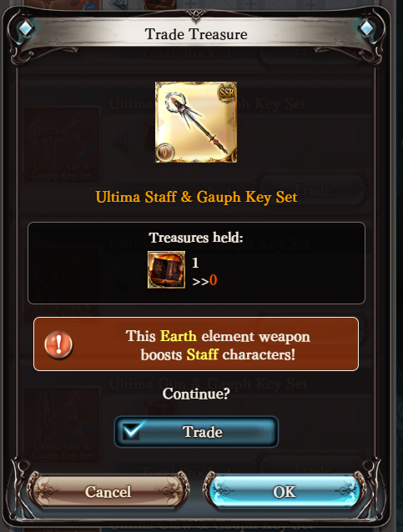Screen dimensions: 403x532
Task: Click the SSR rarity badge on weapon
Action: point(227,92)
